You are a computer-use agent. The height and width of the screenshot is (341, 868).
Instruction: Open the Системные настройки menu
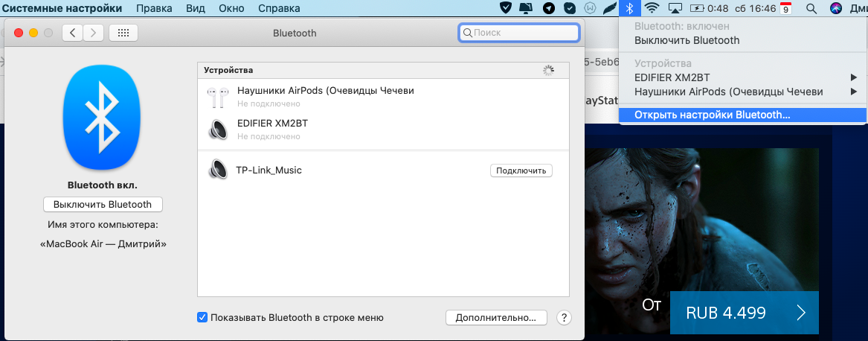[62, 8]
